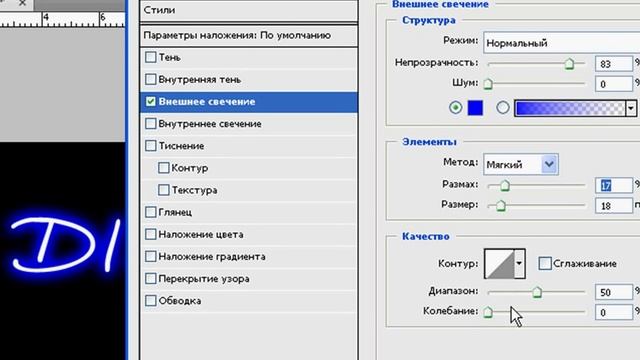Click the glowing DI text on canvas

[x=65, y=245]
